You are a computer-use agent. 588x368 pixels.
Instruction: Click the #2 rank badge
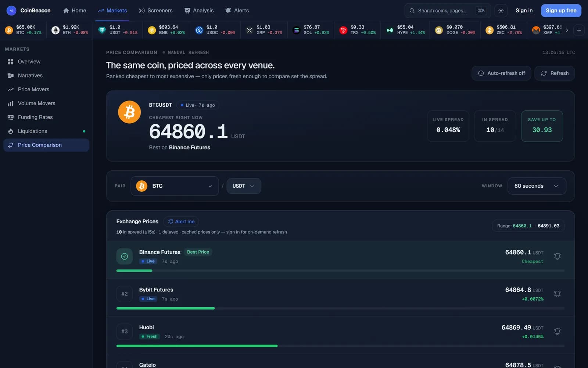[x=125, y=294]
